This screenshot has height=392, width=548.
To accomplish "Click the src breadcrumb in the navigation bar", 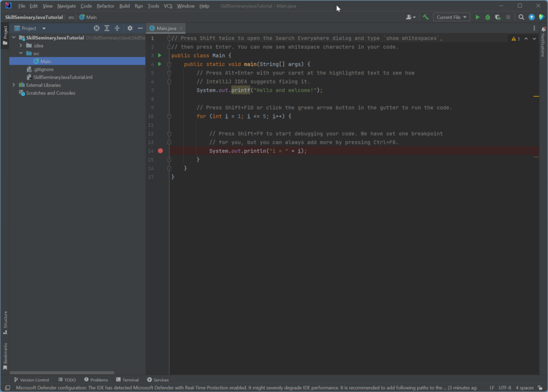I will click(71, 17).
